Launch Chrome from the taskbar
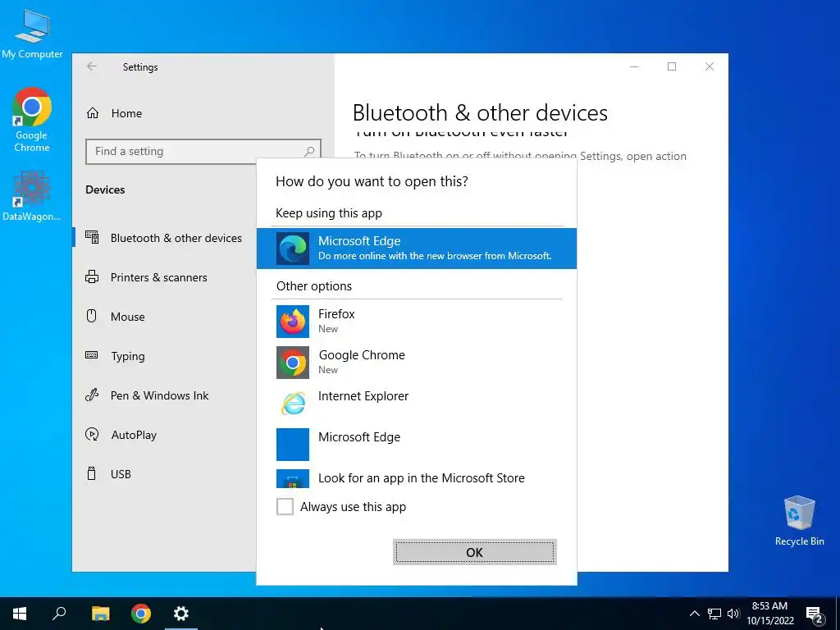840x630 pixels. [141, 614]
